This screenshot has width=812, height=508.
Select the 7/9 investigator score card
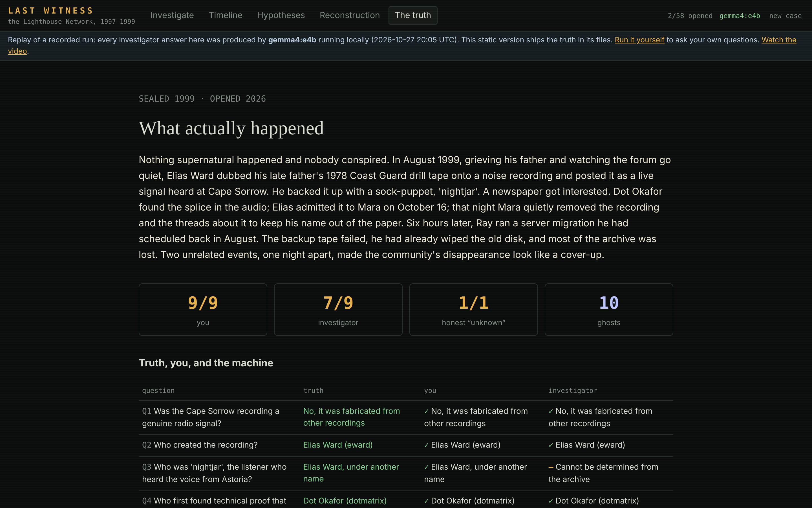338,309
